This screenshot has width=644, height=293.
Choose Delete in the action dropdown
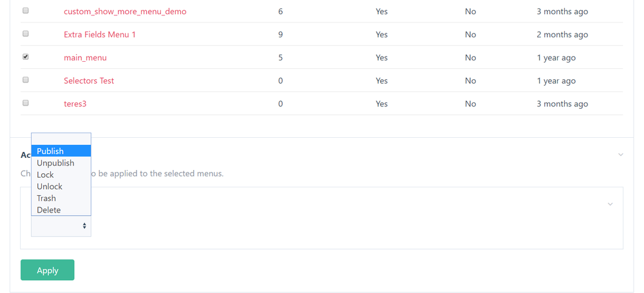tap(61, 210)
